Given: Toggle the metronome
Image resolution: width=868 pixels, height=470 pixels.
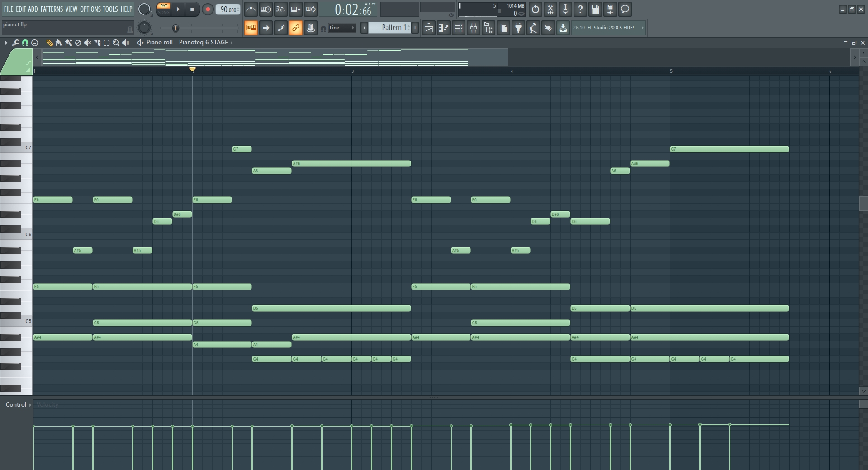Looking at the screenshot, I should (x=251, y=9).
